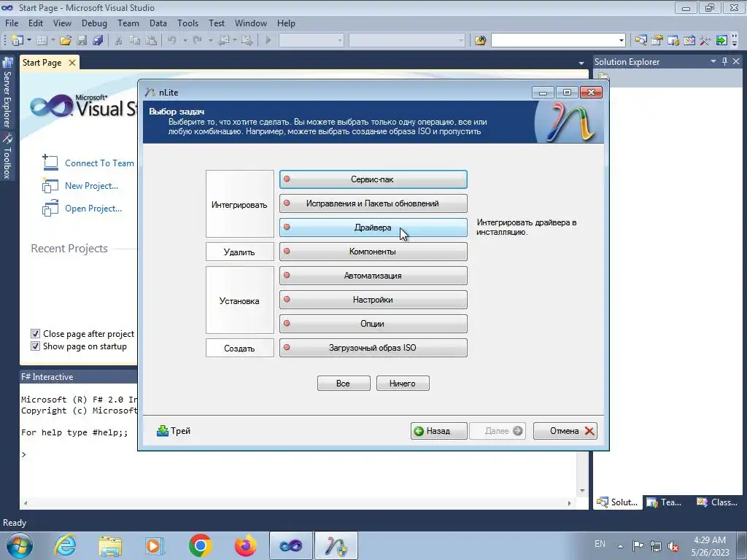
Task: Click the New Project... link
Action: coord(91,186)
